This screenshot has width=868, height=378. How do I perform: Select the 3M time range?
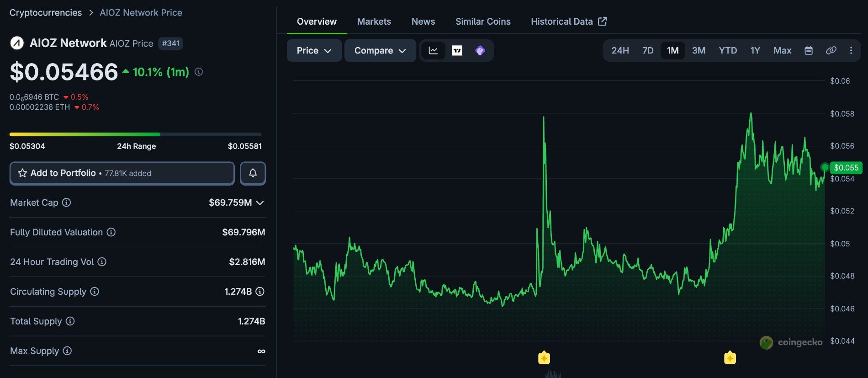(699, 51)
